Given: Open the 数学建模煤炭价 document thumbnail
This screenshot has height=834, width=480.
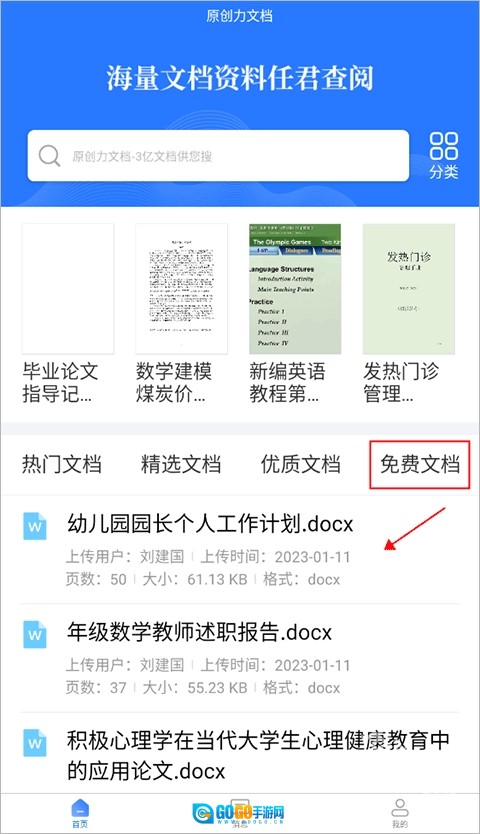Looking at the screenshot, I should [x=181, y=289].
